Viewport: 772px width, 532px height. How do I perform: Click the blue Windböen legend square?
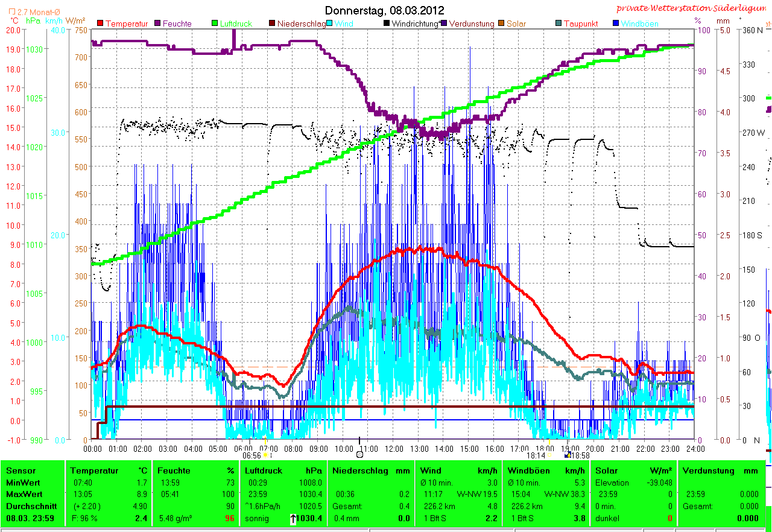616,24
